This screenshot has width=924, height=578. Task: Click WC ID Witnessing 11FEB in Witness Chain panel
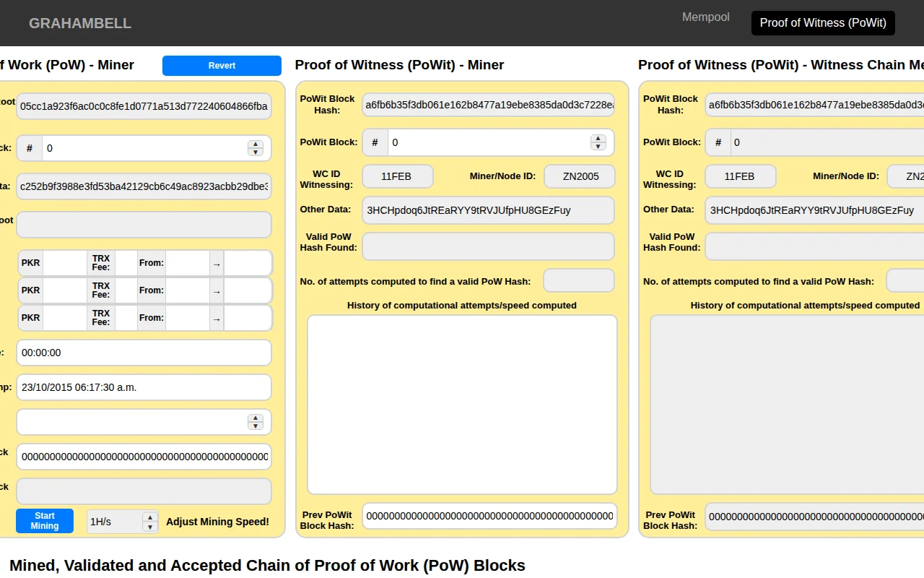741,176
